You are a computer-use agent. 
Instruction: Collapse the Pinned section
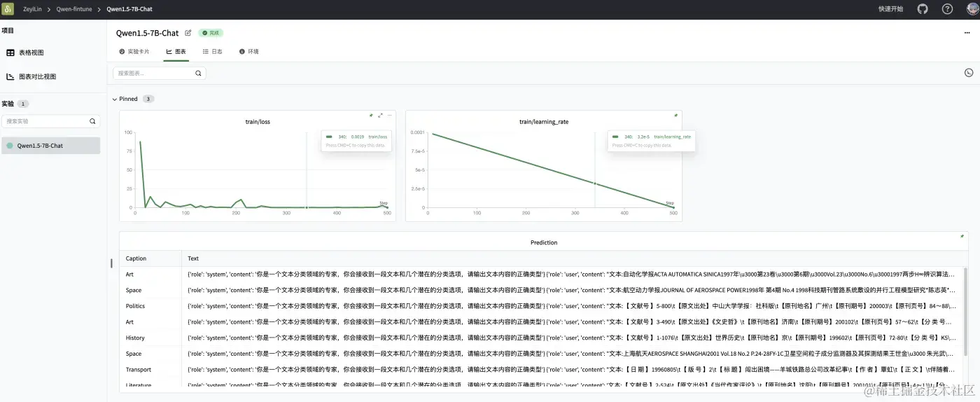(x=115, y=99)
